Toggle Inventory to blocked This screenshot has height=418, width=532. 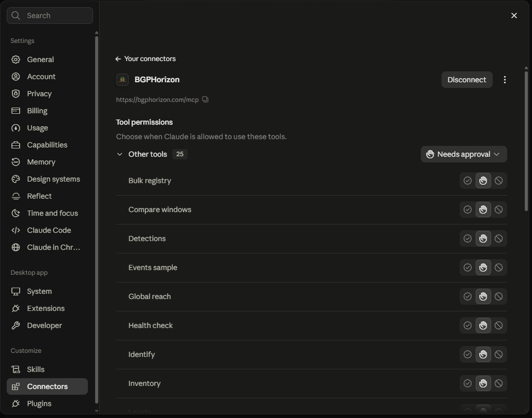[x=498, y=383]
